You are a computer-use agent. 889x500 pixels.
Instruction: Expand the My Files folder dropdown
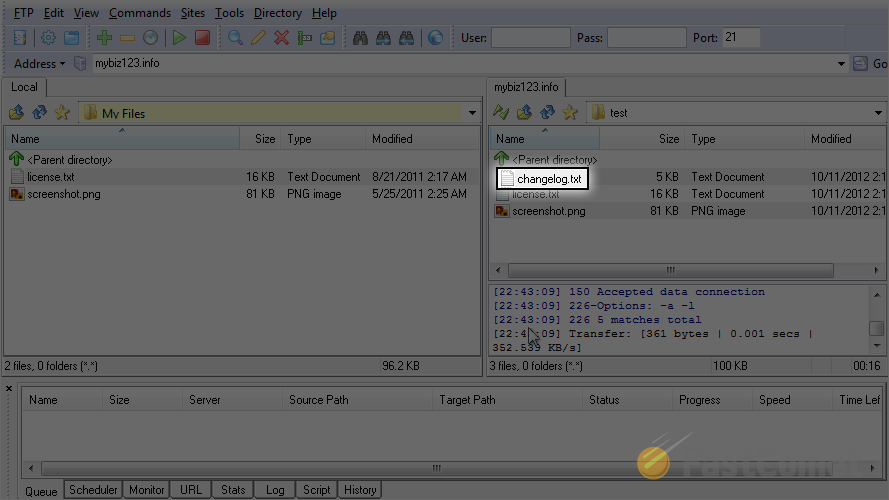tap(472, 113)
